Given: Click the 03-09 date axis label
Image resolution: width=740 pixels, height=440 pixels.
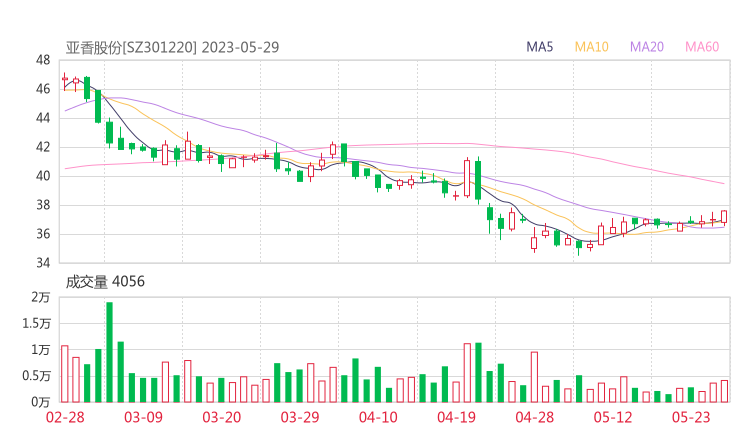Looking at the screenshot, I should 143,417.
